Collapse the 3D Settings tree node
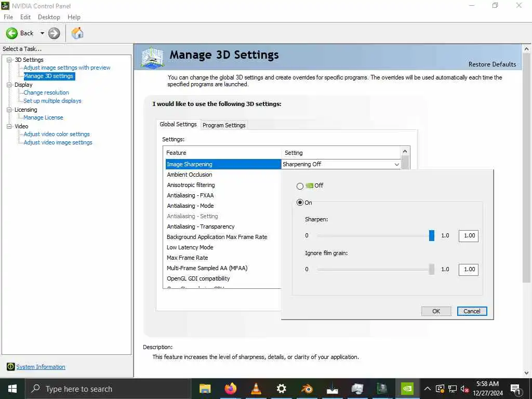The image size is (532, 399). pyautogui.click(x=9, y=60)
